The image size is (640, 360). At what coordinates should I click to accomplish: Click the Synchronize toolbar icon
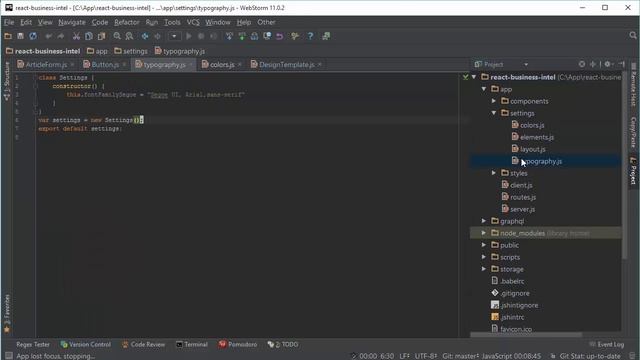pos(33,36)
